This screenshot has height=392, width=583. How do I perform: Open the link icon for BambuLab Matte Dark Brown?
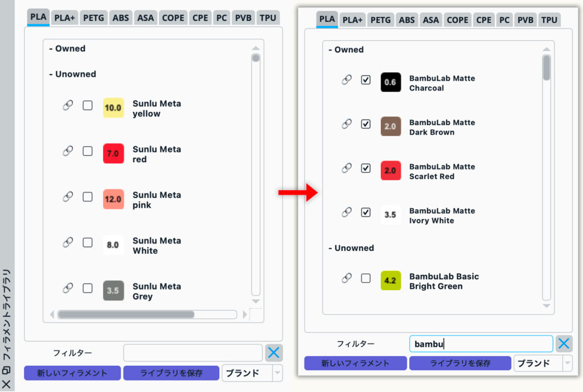pyautogui.click(x=347, y=123)
